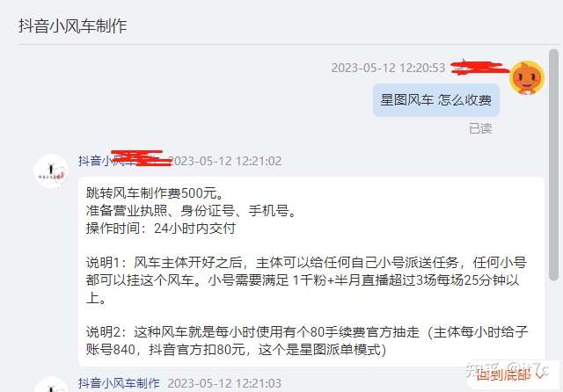The height and width of the screenshot is (392, 563).
Task: Click the 说明2 paragraph about 80手续费
Action: [x=307, y=341]
